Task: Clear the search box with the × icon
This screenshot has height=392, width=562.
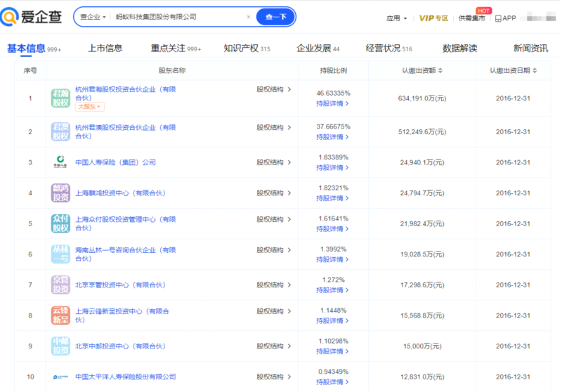Action: tap(249, 17)
